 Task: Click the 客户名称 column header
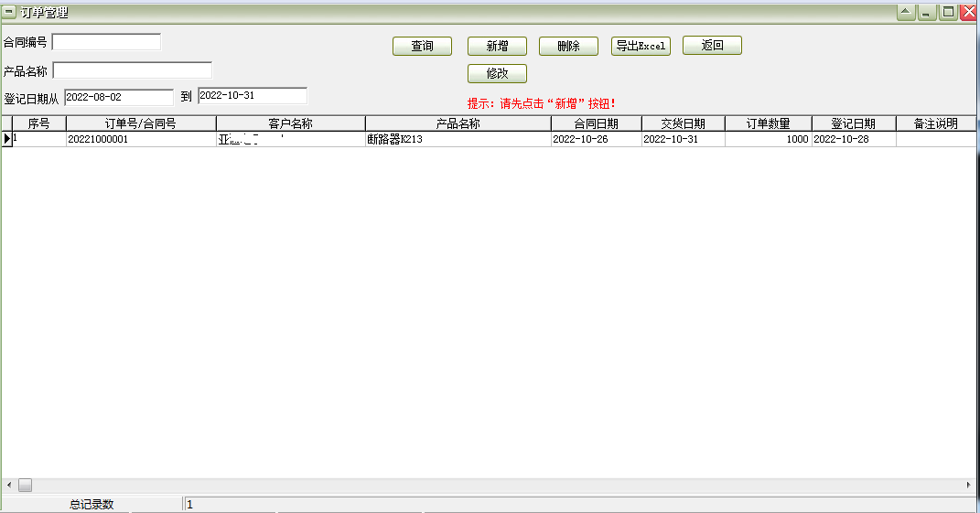pyautogui.click(x=291, y=123)
